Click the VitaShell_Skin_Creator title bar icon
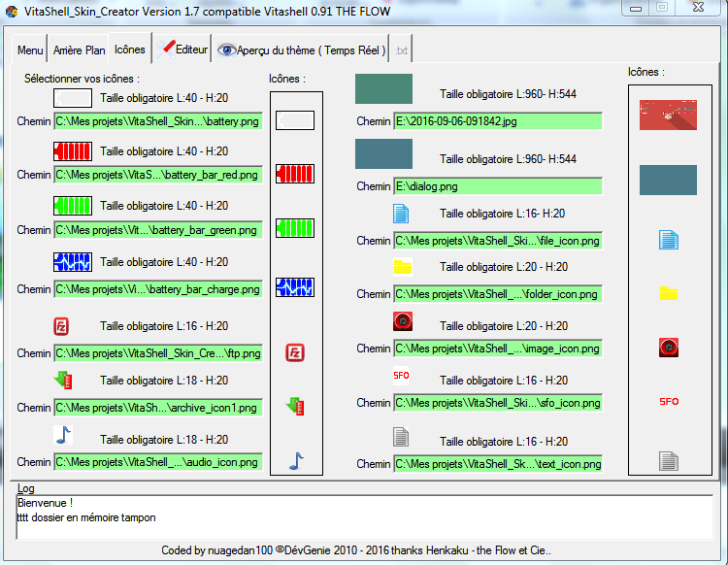Screen dimensions: 728x565 [x=12, y=12]
